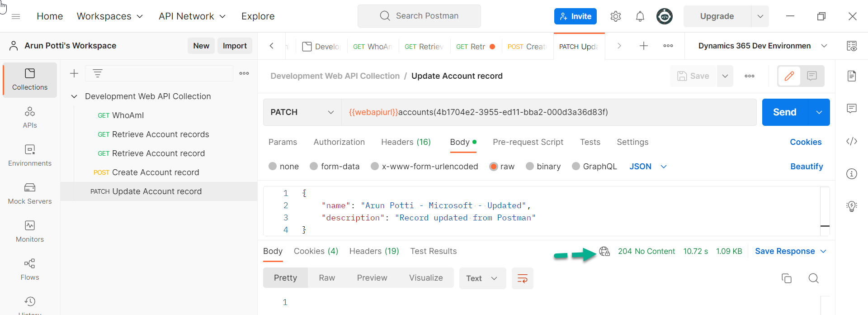Open PATCH method dropdown
The height and width of the screenshot is (315, 868).
[x=302, y=112]
